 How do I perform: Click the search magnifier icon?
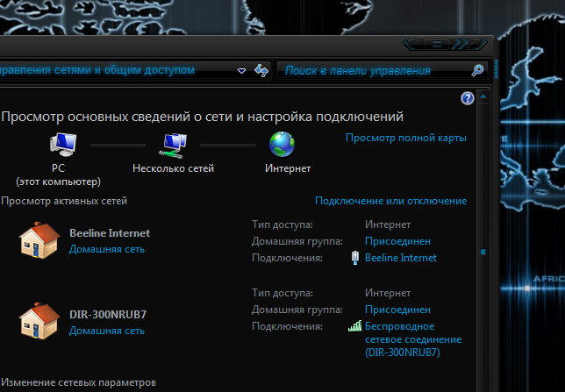point(478,70)
